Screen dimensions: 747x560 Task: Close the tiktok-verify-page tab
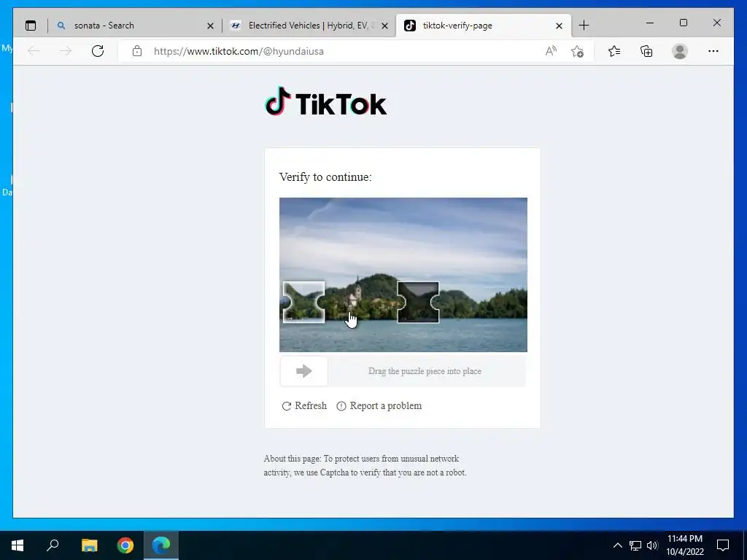(x=559, y=26)
